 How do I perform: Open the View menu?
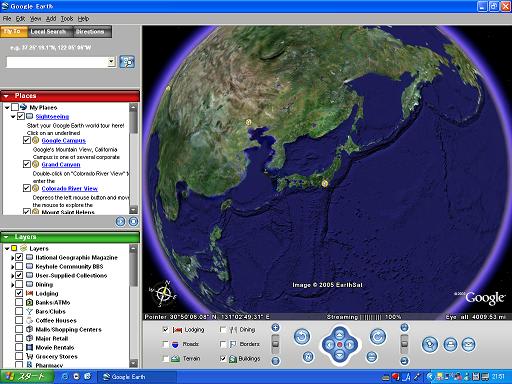36,19
